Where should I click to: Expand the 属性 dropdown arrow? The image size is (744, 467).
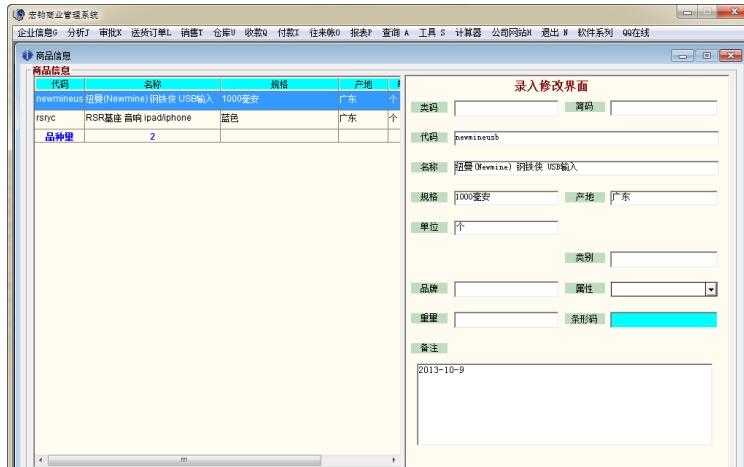point(711,289)
